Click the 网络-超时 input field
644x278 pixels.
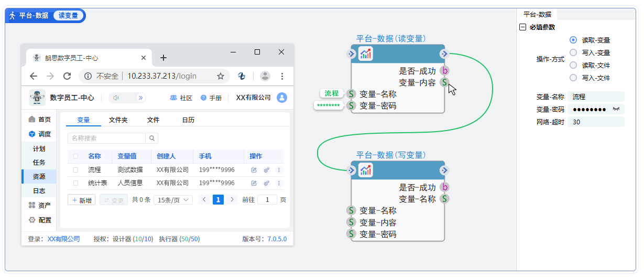pos(596,122)
